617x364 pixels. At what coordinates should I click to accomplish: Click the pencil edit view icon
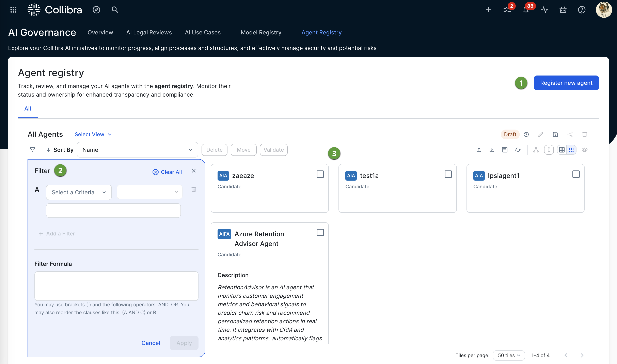click(x=541, y=134)
